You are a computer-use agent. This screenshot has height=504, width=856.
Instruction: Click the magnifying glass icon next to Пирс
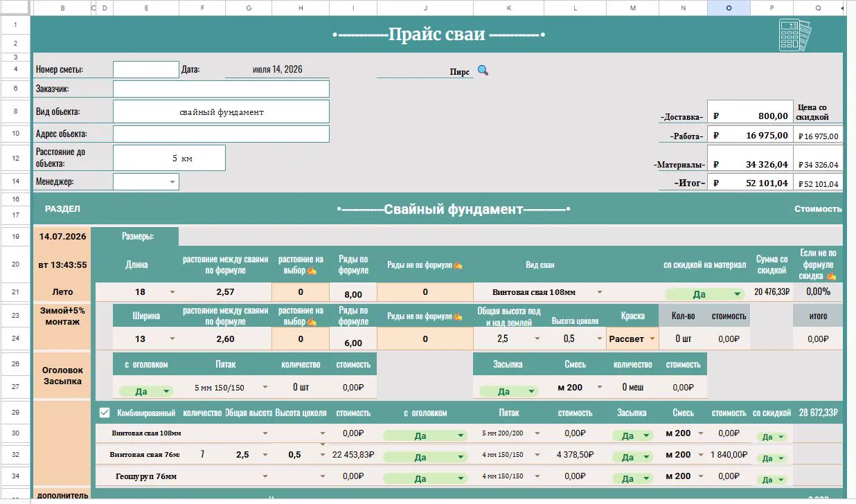[x=483, y=71]
